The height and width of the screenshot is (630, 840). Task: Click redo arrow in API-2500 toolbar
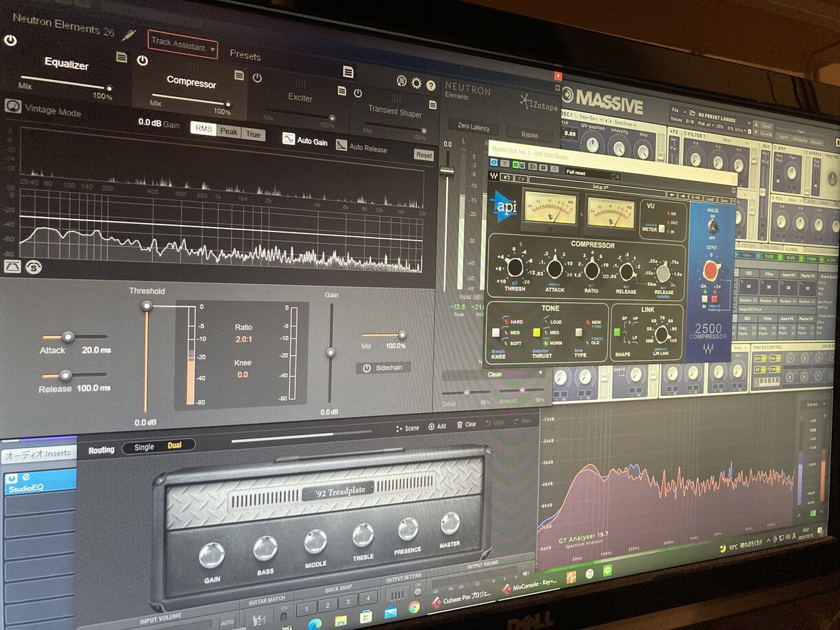coord(520,178)
